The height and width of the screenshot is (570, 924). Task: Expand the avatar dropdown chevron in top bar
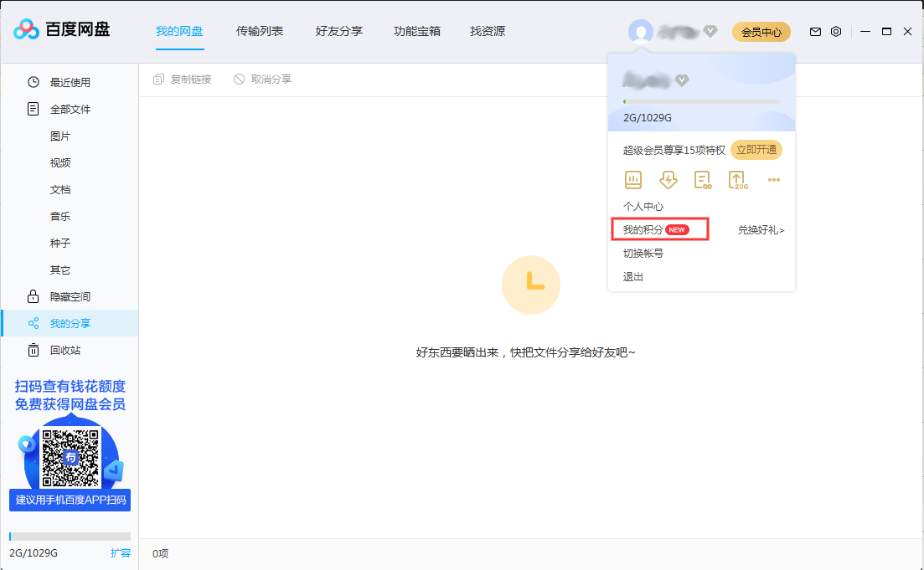click(x=710, y=32)
